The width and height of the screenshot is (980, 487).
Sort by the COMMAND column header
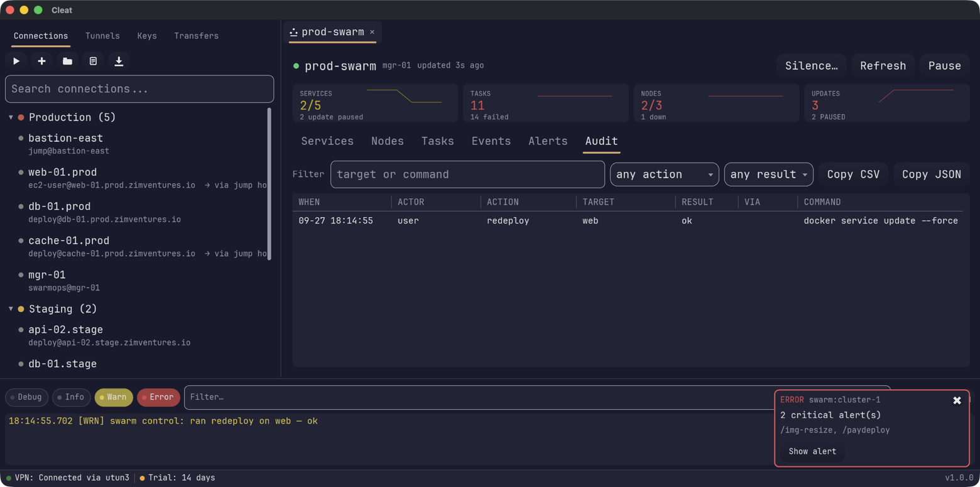coord(822,202)
